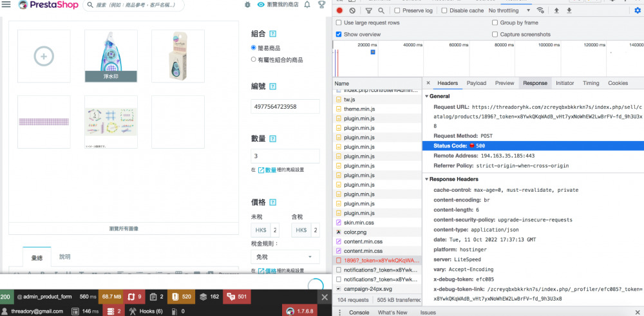644x316 pixels.
Task: Open 數量 advanced settings link
Action: click(x=267, y=169)
